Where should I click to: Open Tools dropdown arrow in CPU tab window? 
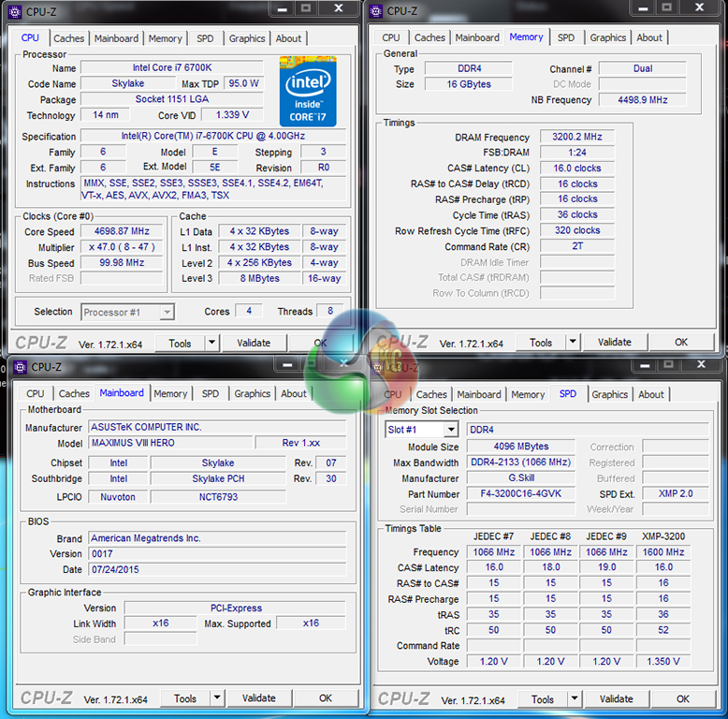211,343
